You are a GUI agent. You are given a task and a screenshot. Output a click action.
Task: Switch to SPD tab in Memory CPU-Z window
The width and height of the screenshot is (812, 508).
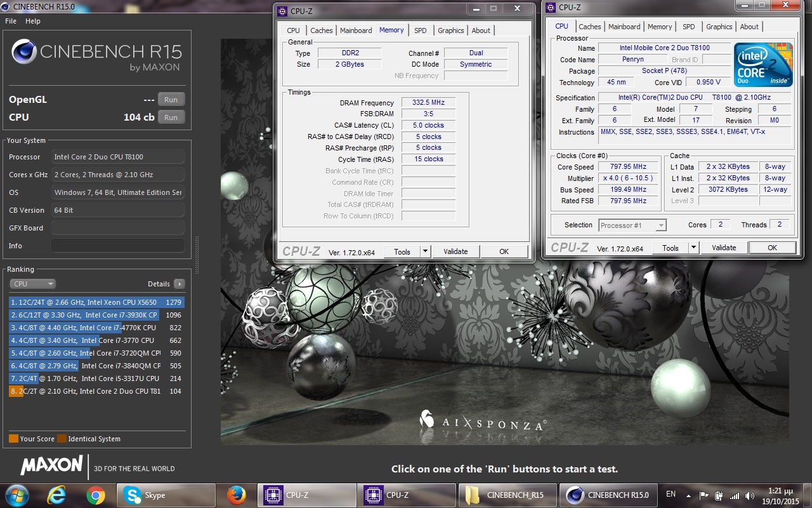coord(421,30)
